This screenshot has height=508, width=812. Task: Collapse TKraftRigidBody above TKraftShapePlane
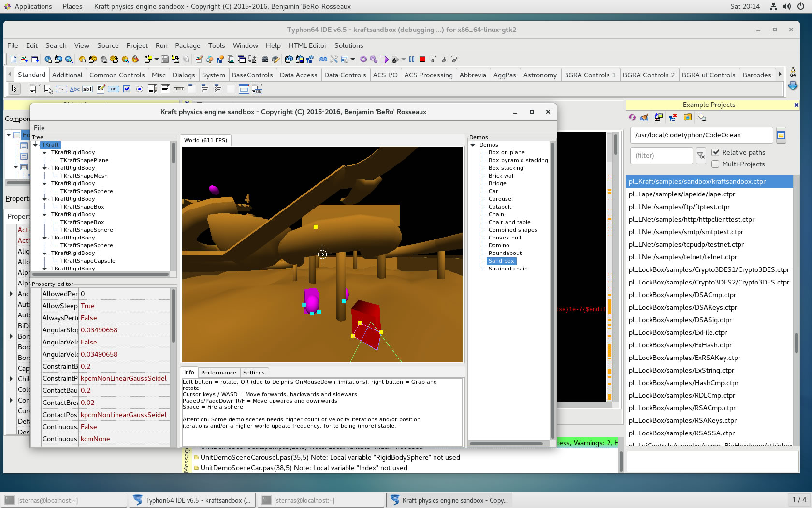(x=44, y=153)
